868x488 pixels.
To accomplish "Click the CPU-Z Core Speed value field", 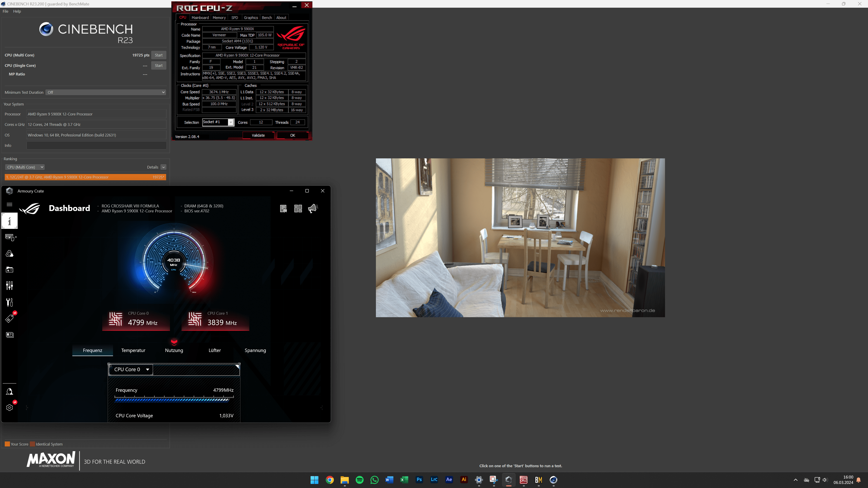I will (219, 92).
